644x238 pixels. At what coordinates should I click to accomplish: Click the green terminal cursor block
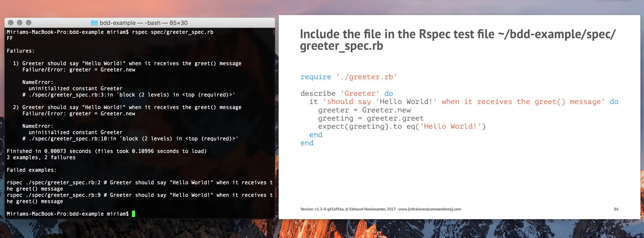133,214
